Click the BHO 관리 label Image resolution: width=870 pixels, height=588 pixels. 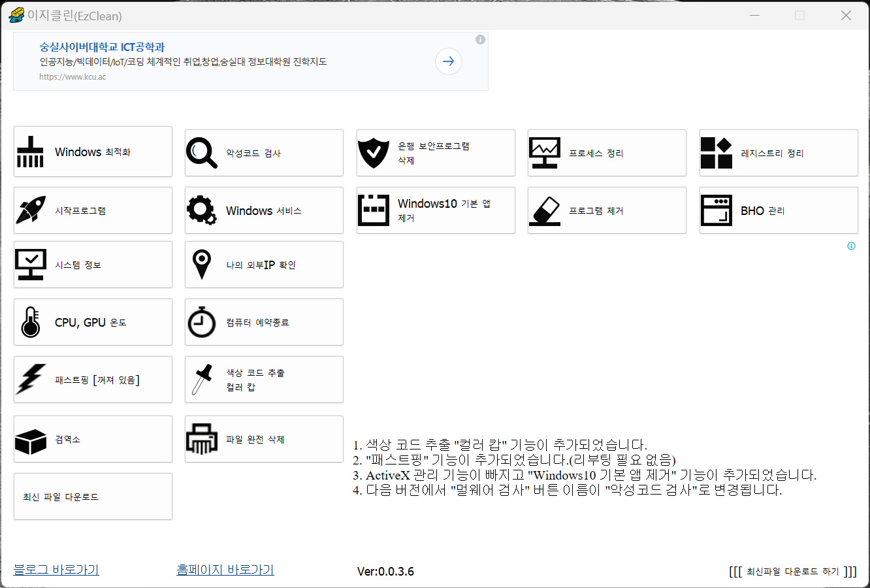pos(763,211)
